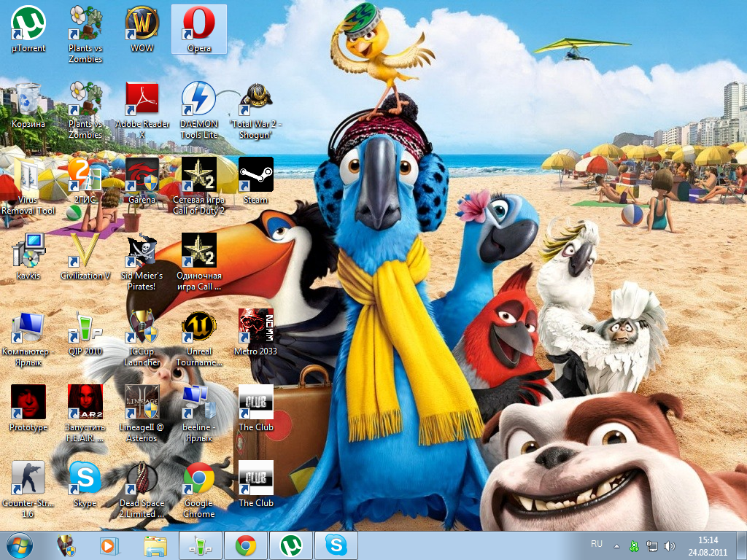Select the QIP 2010 desktop shortcut
Viewport: 747px width, 560px height.
point(85,333)
